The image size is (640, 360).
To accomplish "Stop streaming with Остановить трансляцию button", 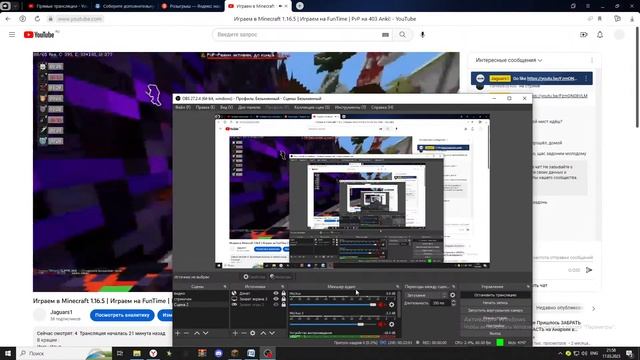I will (496, 295).
